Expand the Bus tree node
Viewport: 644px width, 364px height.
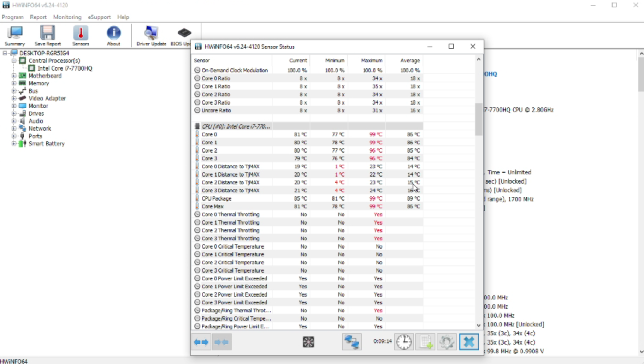point(14,91)
